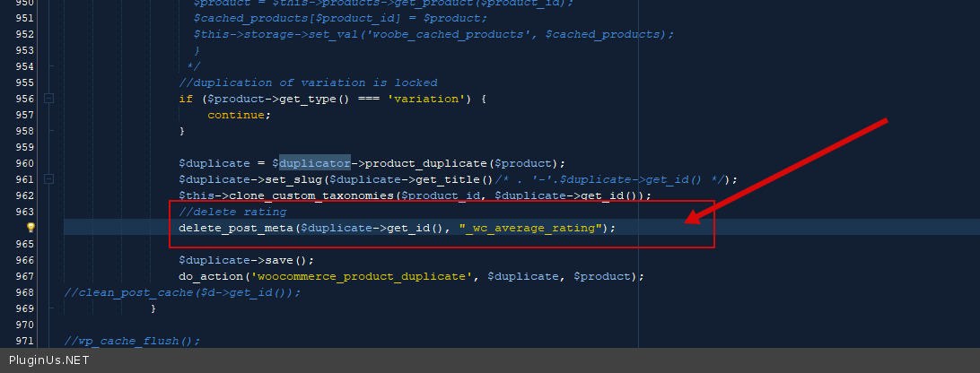Viewport: 980px width, 373px height.
Task: Click line number 960 in the gutter
Action: point(25,163)
